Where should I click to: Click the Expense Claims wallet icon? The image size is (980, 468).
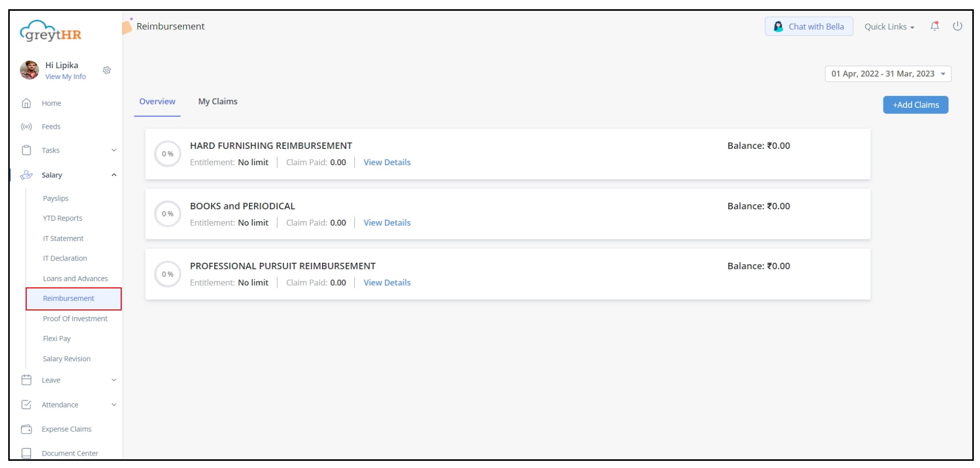coord(26,429)
